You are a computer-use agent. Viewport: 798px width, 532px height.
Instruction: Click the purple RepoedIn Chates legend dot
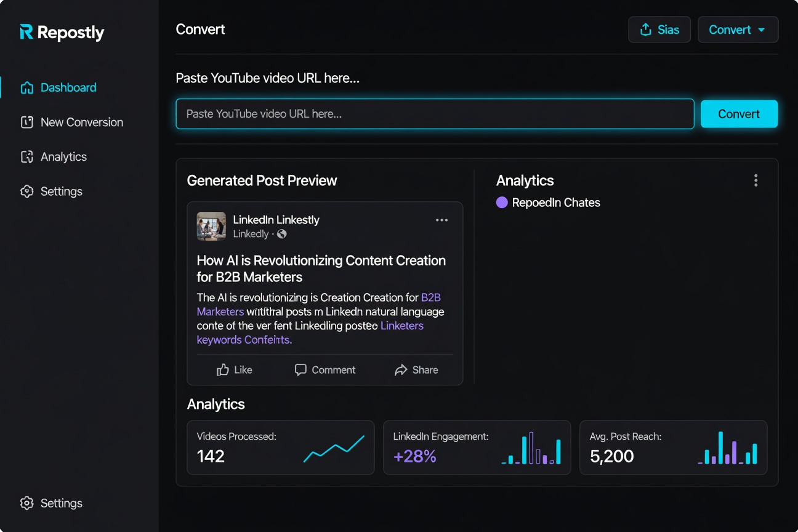pyautogui.click(x=502, y=203)
